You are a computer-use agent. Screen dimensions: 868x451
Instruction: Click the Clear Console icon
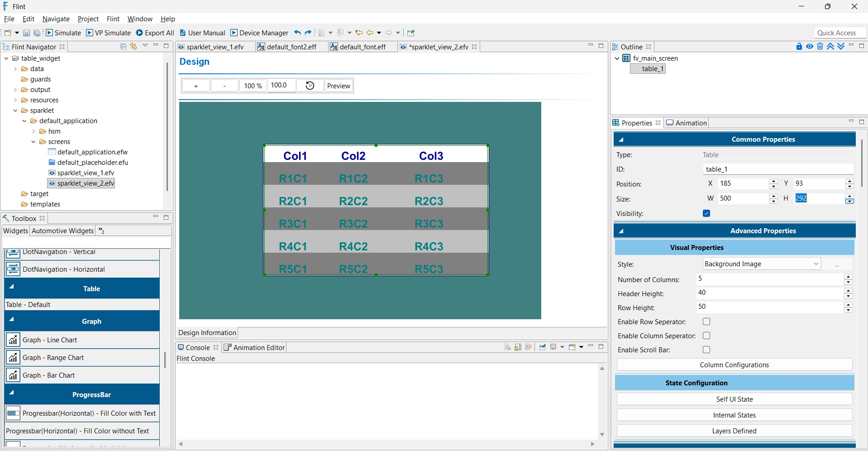[507, 347]
